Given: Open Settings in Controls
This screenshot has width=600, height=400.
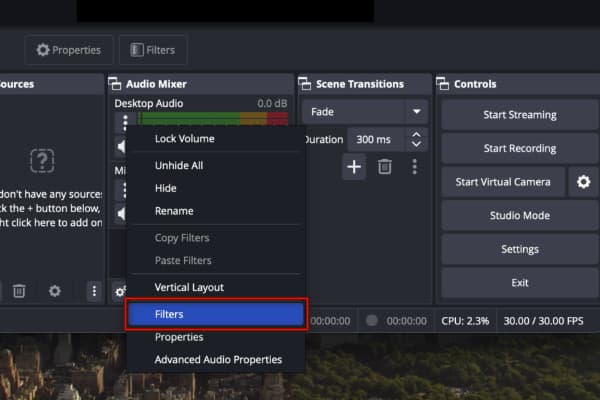Looking at the screenshot, I should pos(520,249).
